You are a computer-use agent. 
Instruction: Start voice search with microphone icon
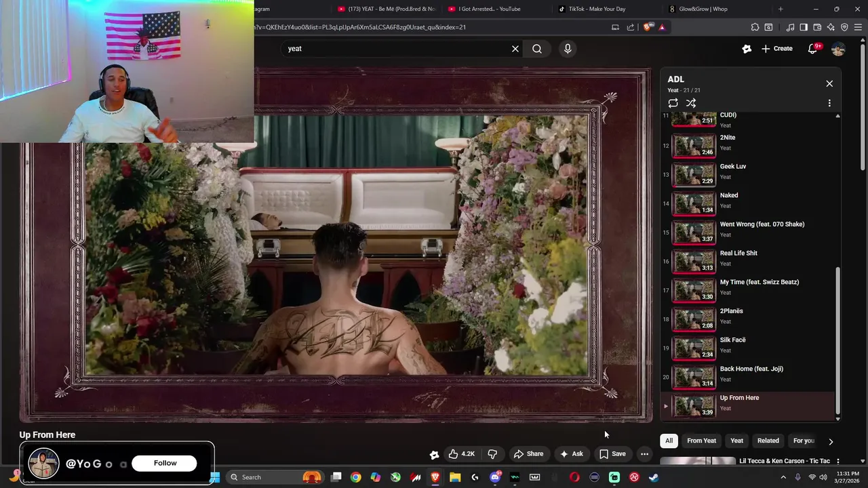click(x=568, y=49)
